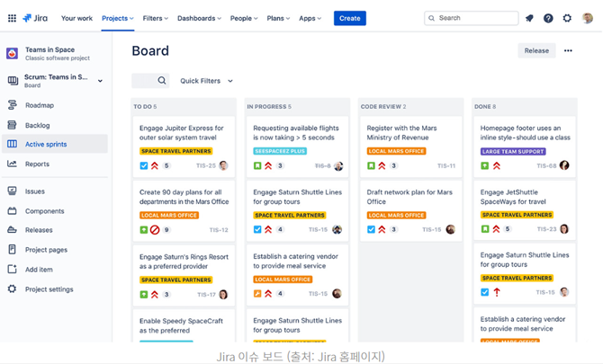Click the blue Create button
The height and width of the screenshot is (364, 603).
(x=349, y=18)
